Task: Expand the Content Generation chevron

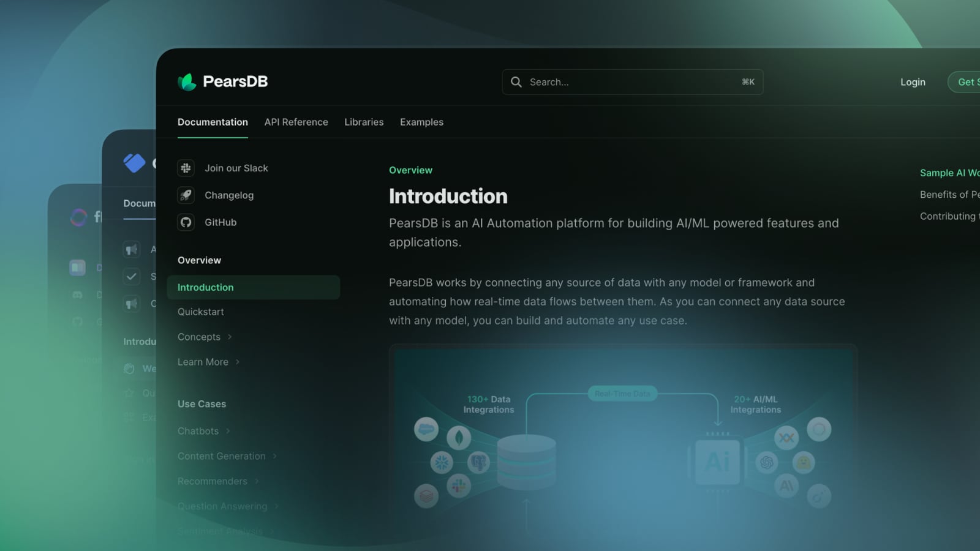Action: (x=274, y=456)
